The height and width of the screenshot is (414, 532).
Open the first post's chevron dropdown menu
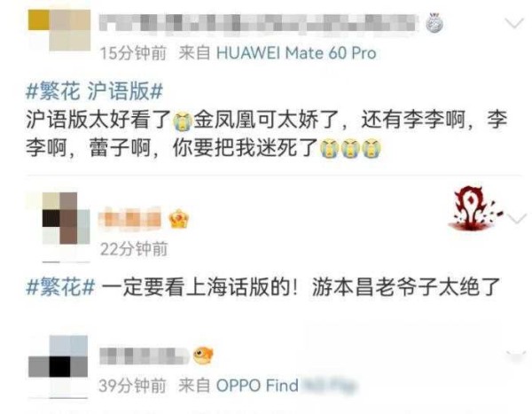pos(514,23)
